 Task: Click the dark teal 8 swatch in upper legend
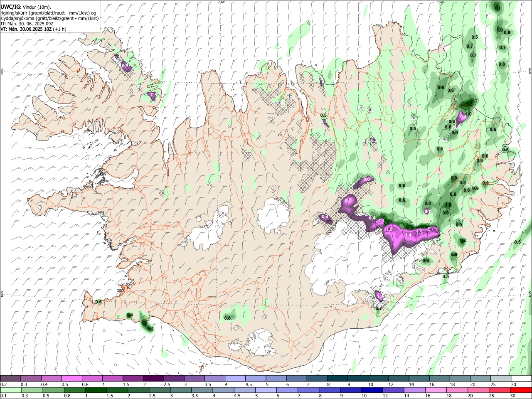337,378
